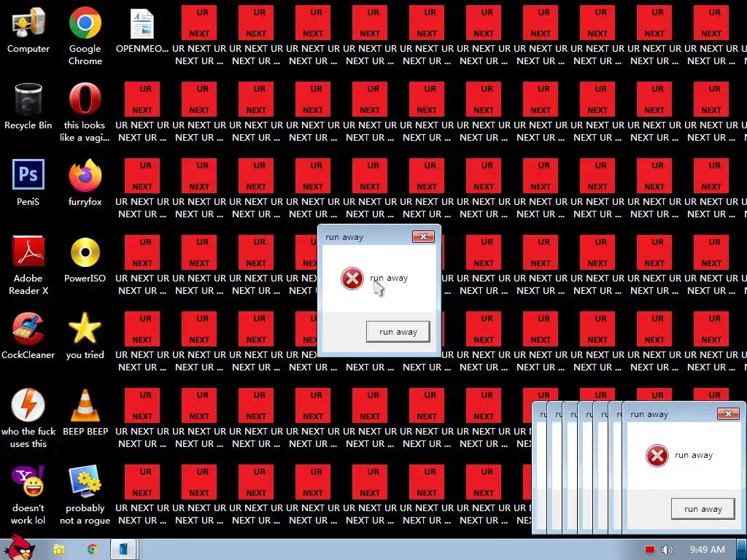The height and width of the screenshot is (560, 747).
Task: Launch the VLC cone 'BEEP BEEP' icon
Action: coord(85,413)
